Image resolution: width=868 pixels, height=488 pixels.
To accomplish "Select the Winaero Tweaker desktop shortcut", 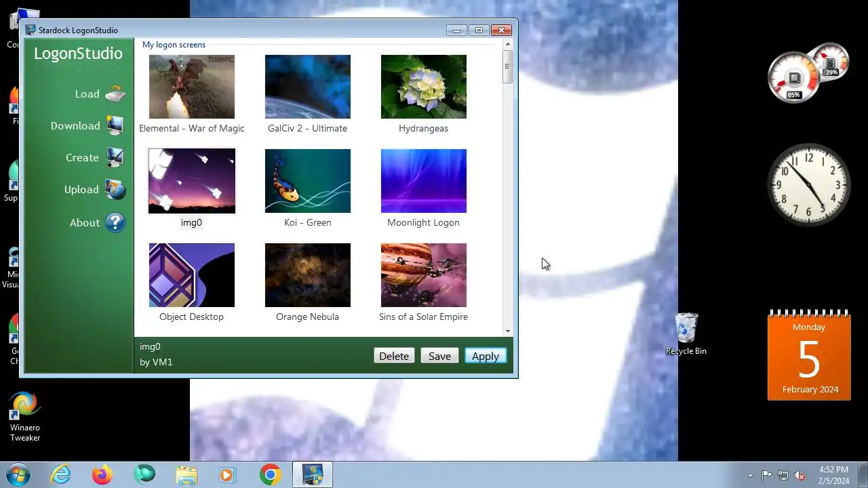I will [x=25, y=417].
